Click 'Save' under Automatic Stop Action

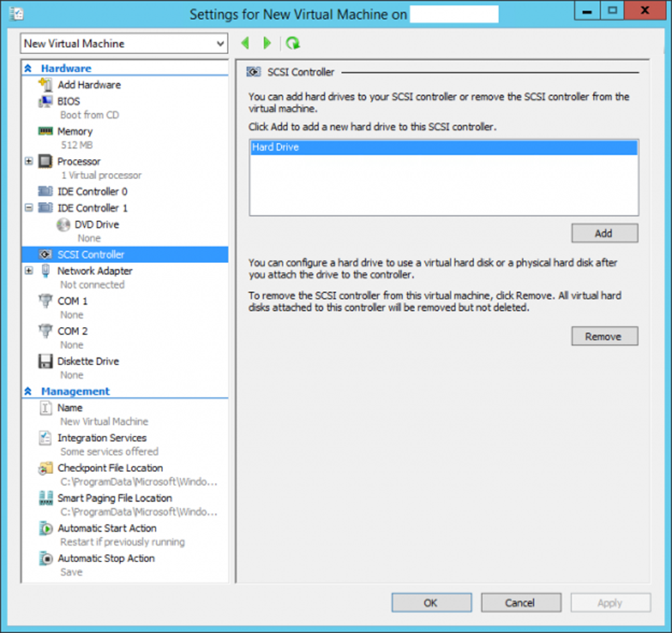click(72, 572)
